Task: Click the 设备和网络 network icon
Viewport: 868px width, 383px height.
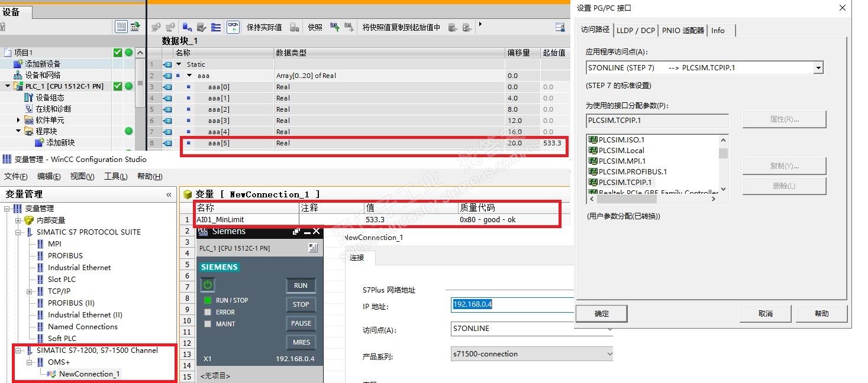Action: click(18, 75)
